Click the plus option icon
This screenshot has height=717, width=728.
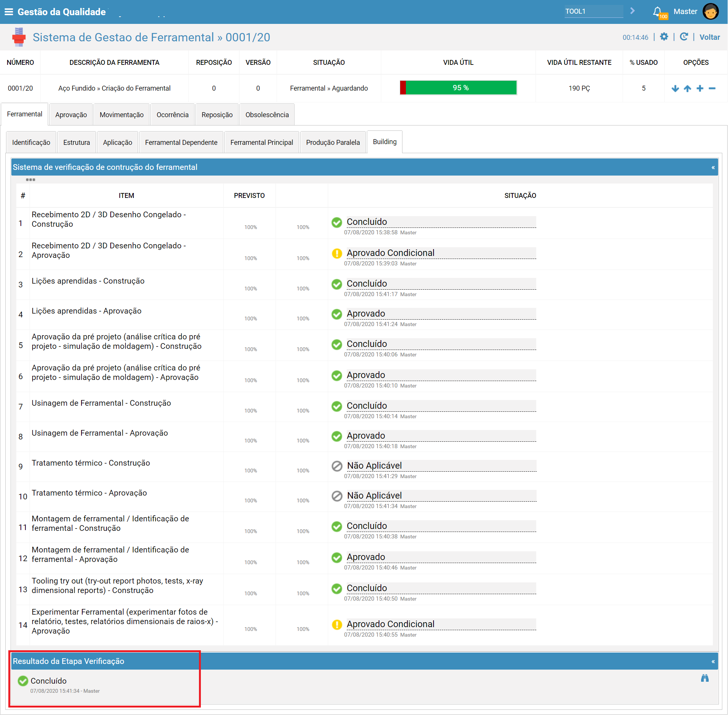tap(700, 88)
